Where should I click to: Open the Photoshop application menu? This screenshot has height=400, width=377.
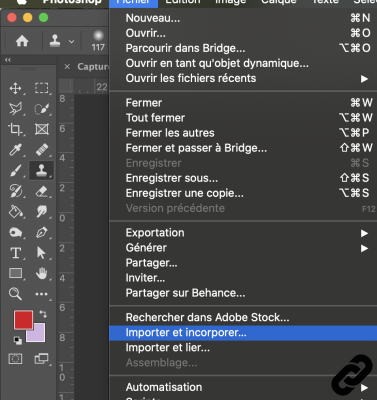coord(72,2)
